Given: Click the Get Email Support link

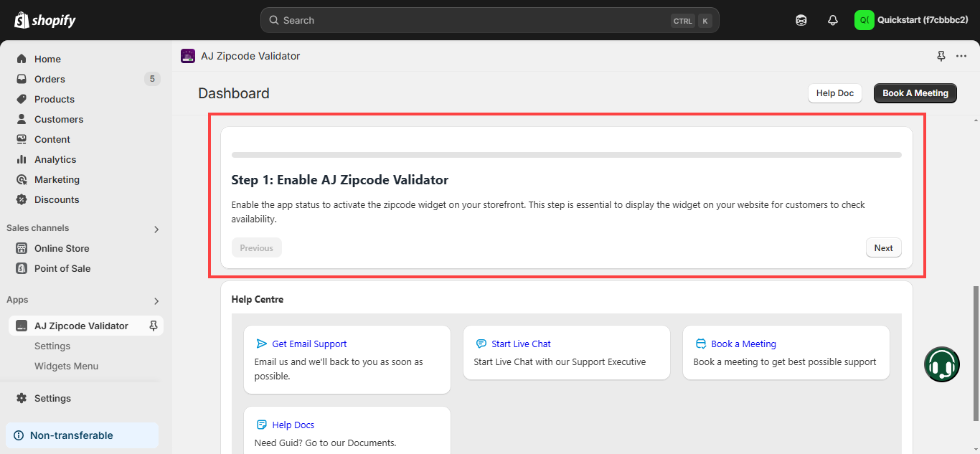Looking at the screenshot, I should click(x=309, y=344).
